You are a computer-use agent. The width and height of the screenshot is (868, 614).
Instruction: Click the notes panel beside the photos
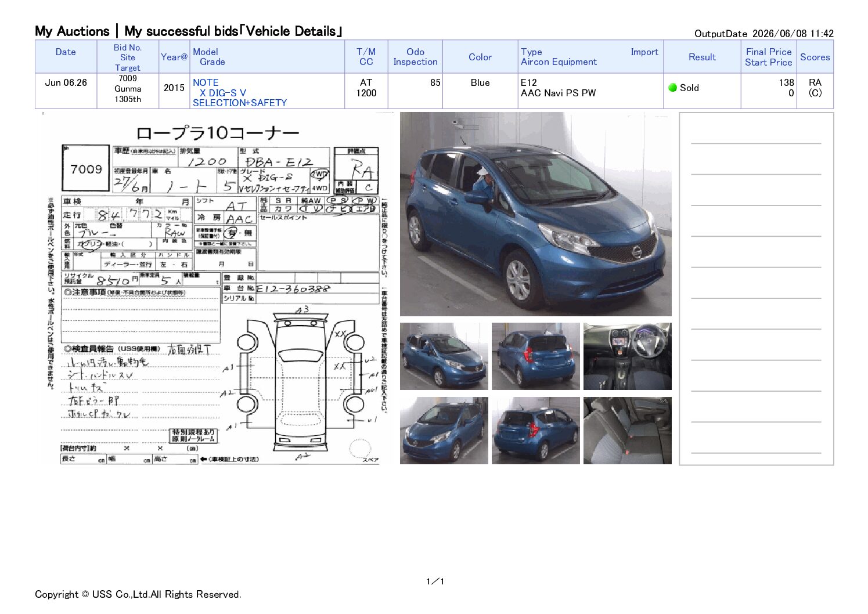click(x=757, y=288)
